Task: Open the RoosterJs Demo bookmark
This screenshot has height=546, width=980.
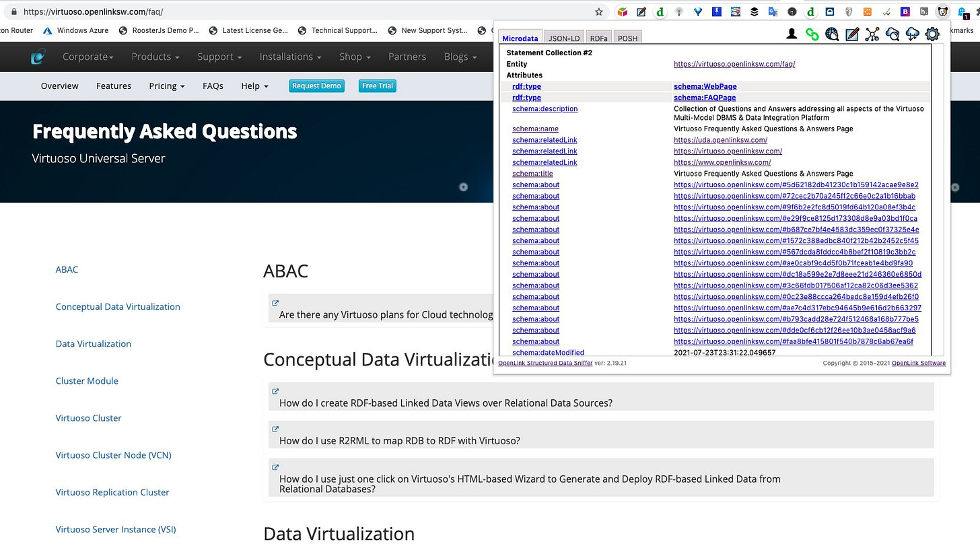Action: click(159, 30)
